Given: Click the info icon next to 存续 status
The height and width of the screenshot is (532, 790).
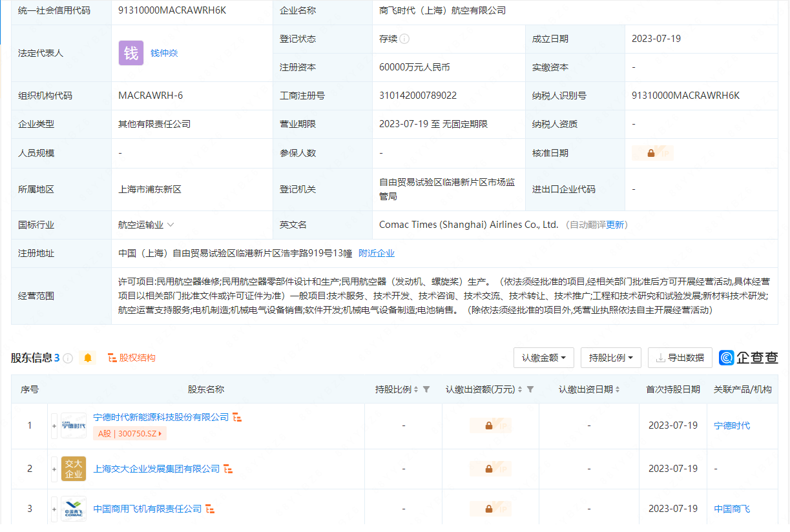Looking at the screenshot, I should [404, 39].
